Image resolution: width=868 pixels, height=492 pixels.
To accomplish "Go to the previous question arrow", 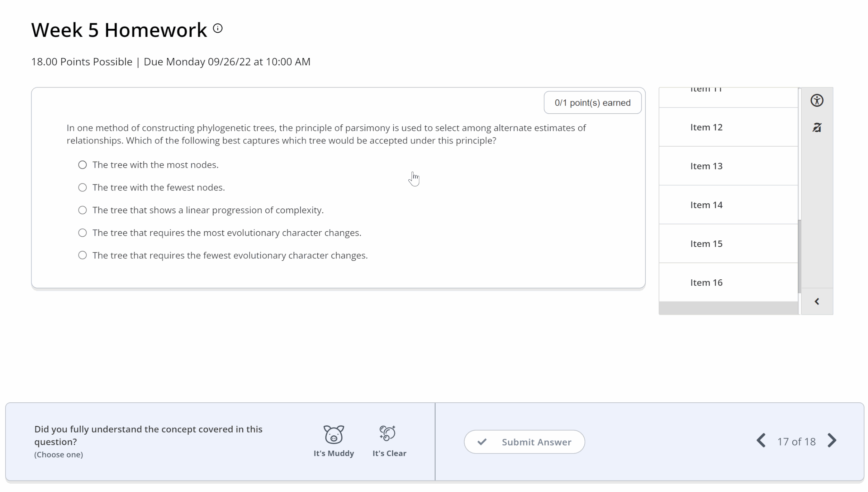I will 761,441.
